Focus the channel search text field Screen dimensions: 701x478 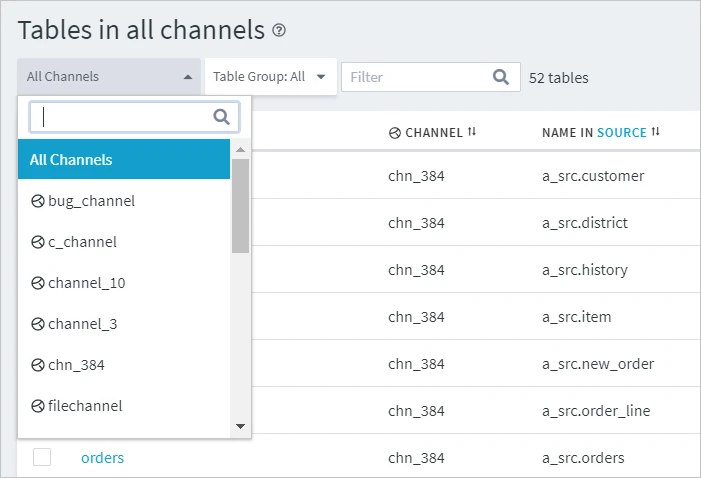(125, 117)
